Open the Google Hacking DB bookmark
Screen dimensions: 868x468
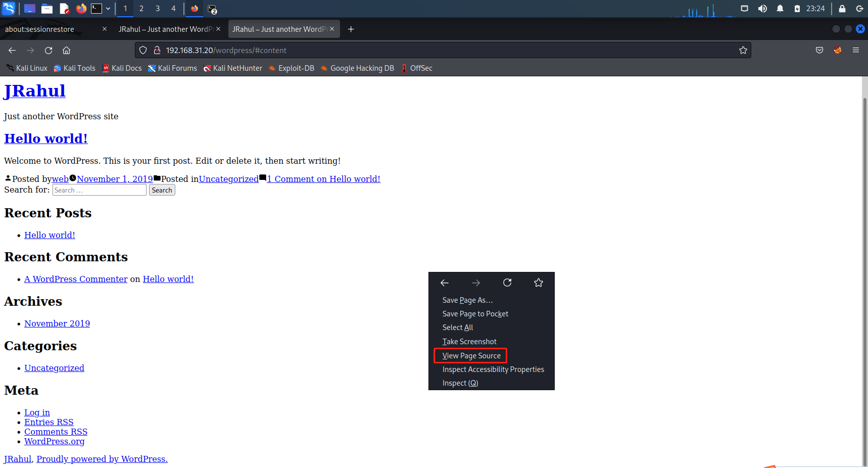pos(357,68)
